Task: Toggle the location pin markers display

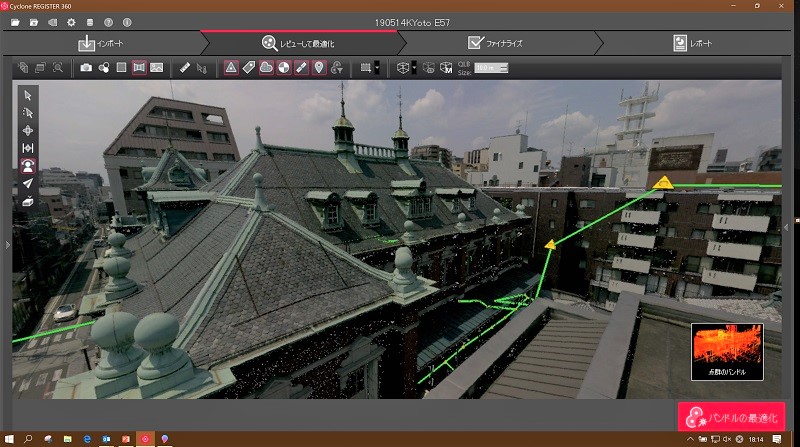Action: click(x=319, y=68)
